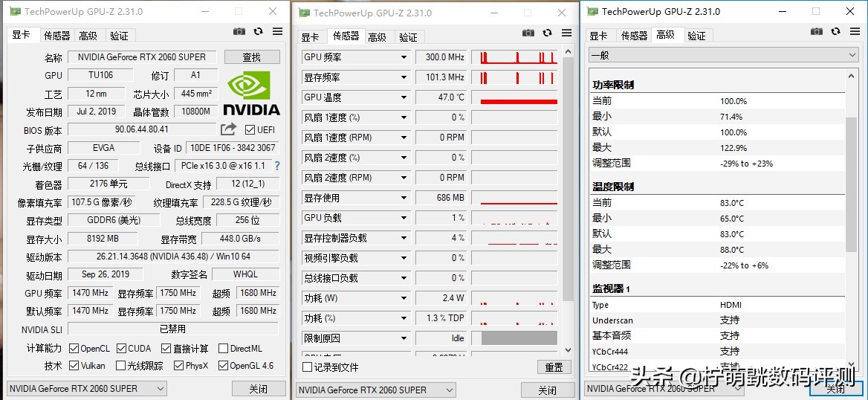Open GPU selector dropdown in sensors window
Viewport: 868px width, 400px height.
pyautogui.click(x=376, y=390)
